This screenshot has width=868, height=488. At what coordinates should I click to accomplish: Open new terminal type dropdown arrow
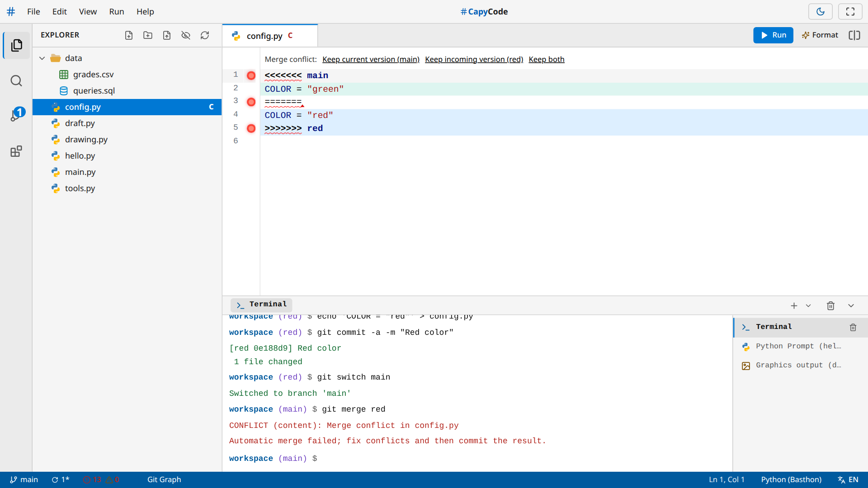click(x=808, y=306)
